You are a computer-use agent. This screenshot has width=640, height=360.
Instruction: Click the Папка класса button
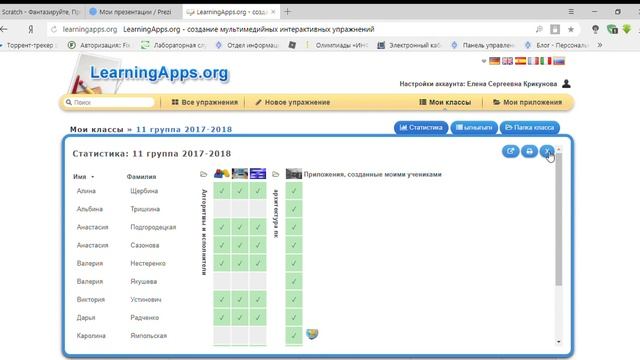click(x=530, y=127)
